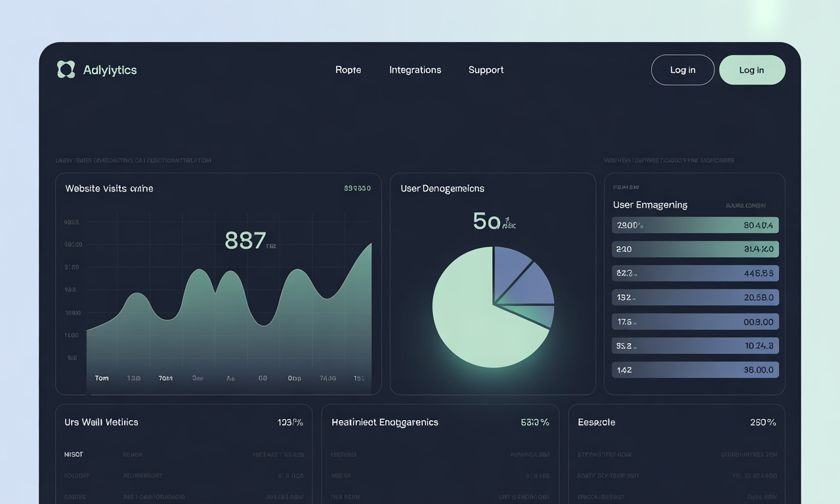Click the 887 metric value
The image size is (840, 504).
tap(246, 241)
